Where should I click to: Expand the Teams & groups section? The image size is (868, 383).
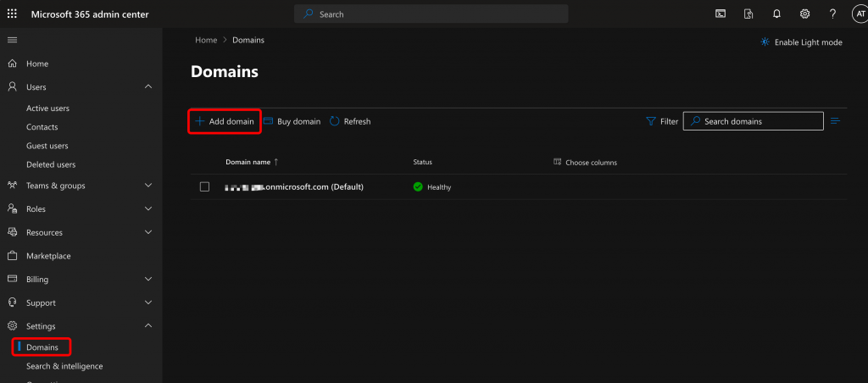point(148,186)
